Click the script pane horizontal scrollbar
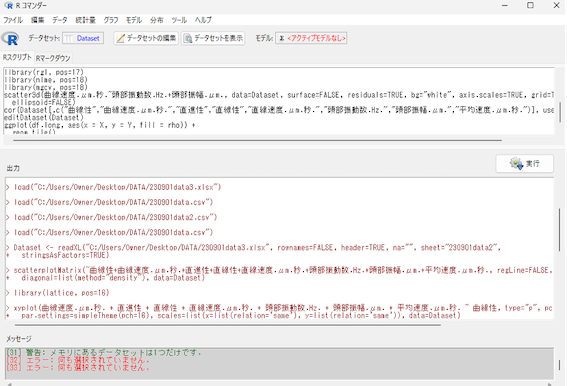Viewport: 567px width, 386px height. coord(257,140)
